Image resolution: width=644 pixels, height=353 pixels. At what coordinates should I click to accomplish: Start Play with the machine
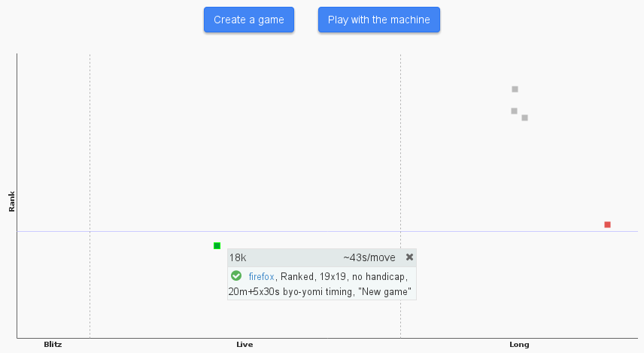pyautogui.click(x=378, y=20)
